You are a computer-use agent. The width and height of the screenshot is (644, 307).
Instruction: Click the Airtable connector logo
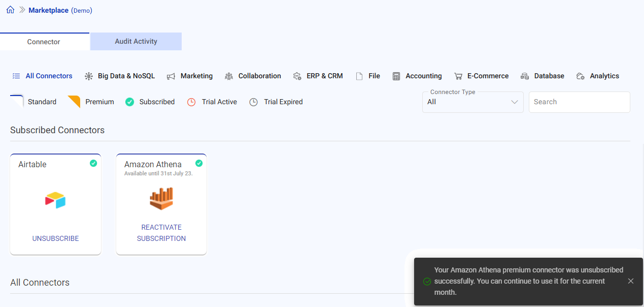(x=55, y=200)
